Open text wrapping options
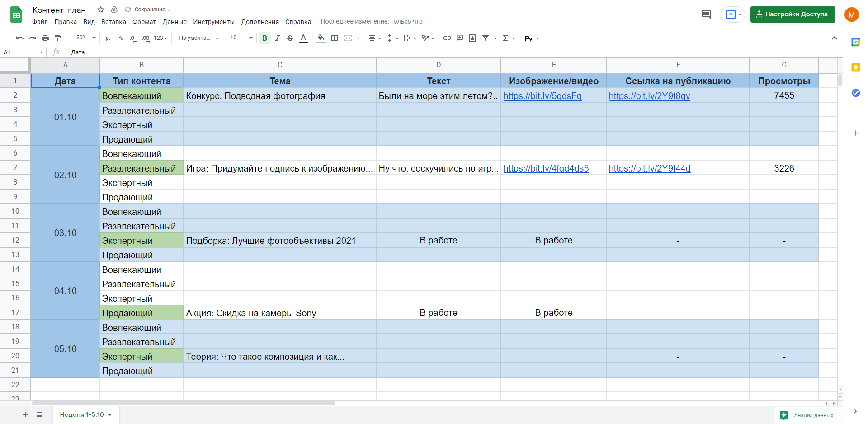Screen dimensions: 868x424 coord(410,38)
